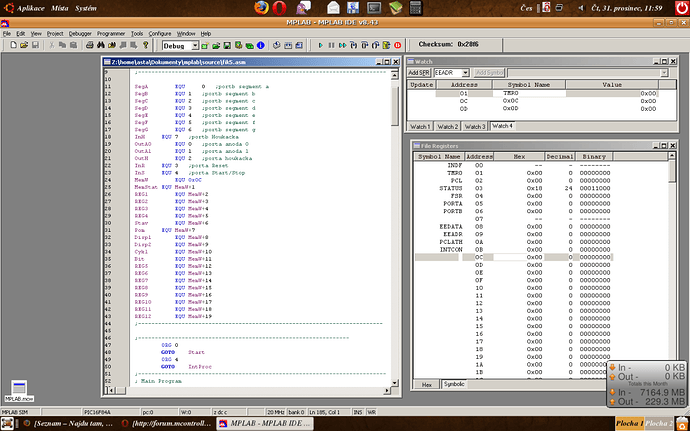Open the Debug build configuration dropdown
The image size is (690, 431).
click(x=195, y=46)
